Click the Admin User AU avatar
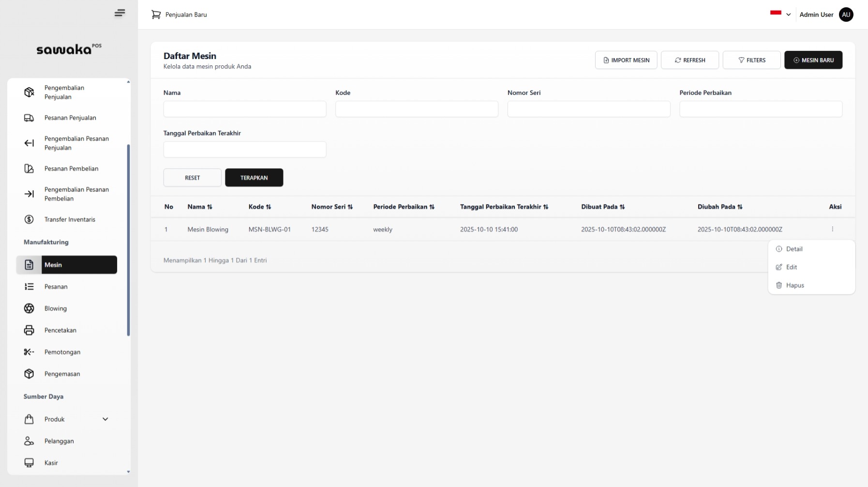Image resolution: width=868 pixels, height=487 pixels. tap(846, 15)
